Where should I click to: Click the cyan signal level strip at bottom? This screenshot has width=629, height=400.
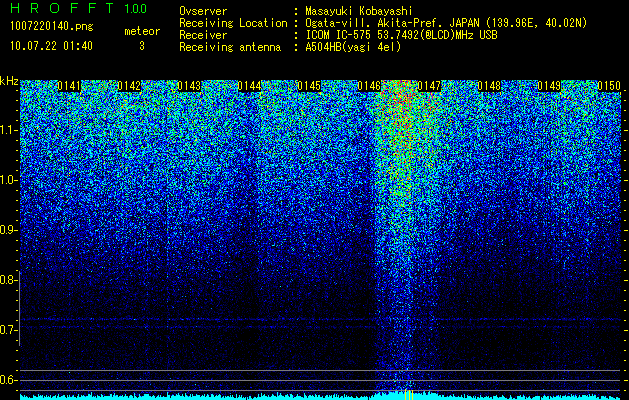click(x=321, y=396)
